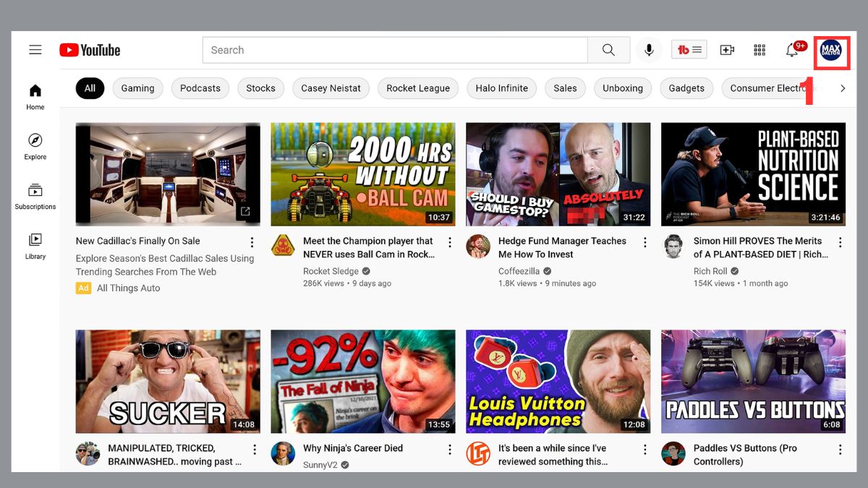Viewport: 868px width, 488px height.
Task: Play the Louis Vuitton Headphones thumbnail
Action: [558, 382]
